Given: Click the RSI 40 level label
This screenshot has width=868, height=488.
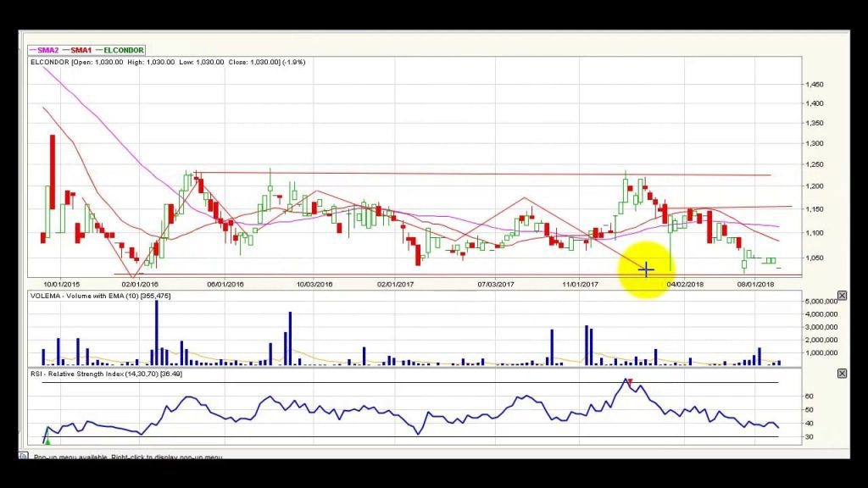Looking at the screenshot, I should [810, 424].
